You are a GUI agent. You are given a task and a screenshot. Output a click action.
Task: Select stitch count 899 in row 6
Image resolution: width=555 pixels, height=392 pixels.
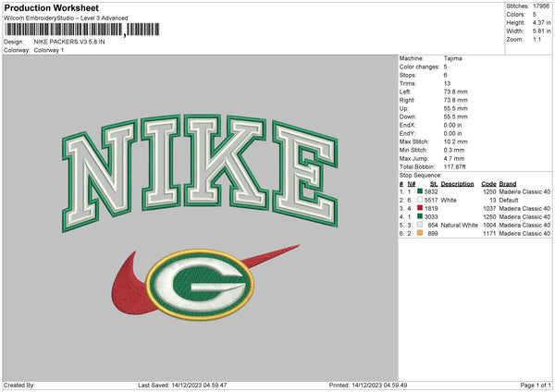click(433, 234)
